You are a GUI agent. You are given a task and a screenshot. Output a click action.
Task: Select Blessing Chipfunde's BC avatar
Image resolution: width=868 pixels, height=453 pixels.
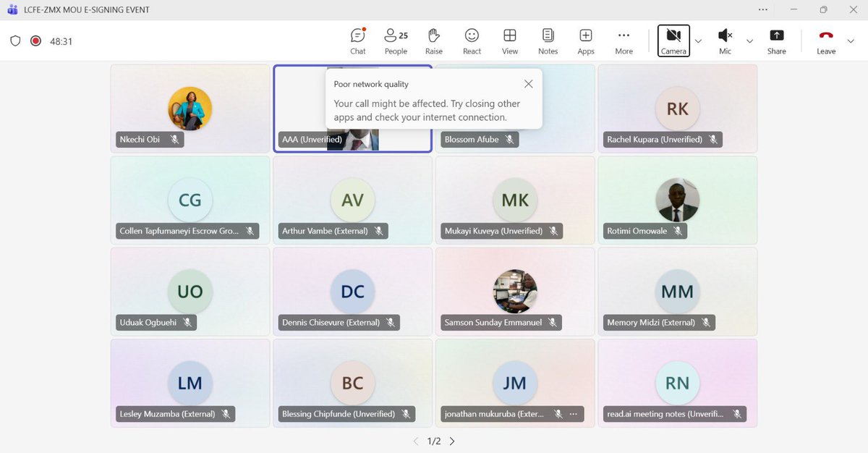(x=353, y=384)
